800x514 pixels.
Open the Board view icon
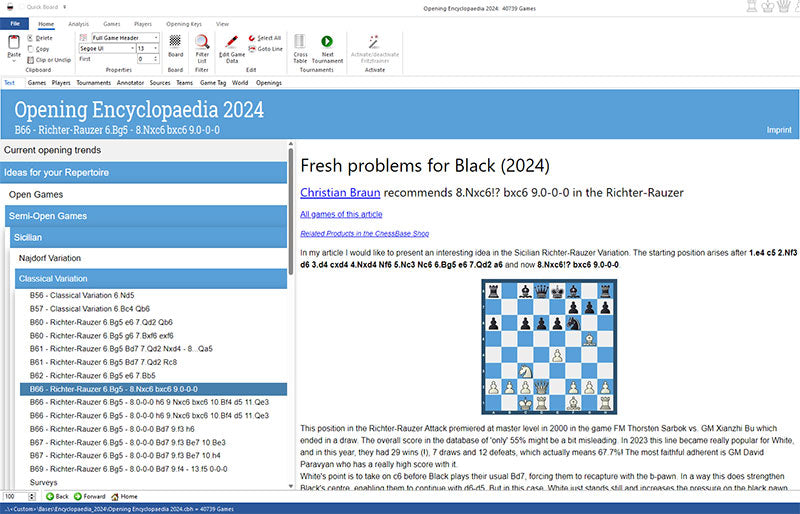[175, 46]
